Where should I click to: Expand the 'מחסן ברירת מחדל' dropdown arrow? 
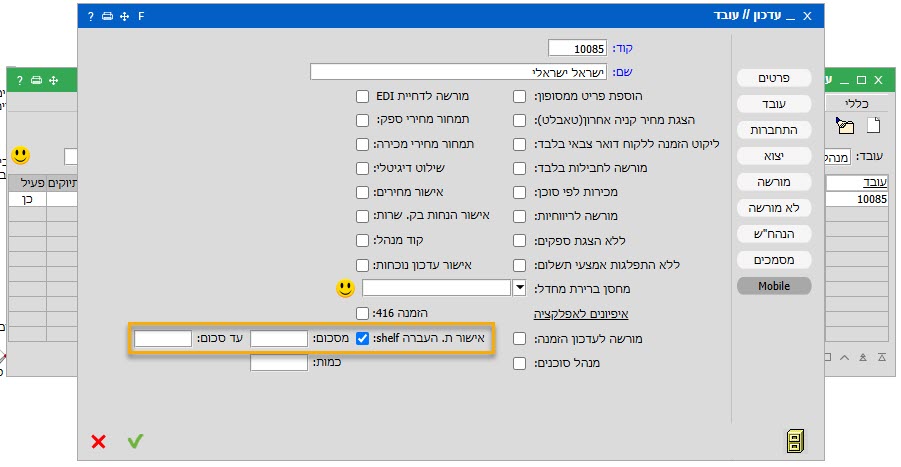(x=519, y=288)
